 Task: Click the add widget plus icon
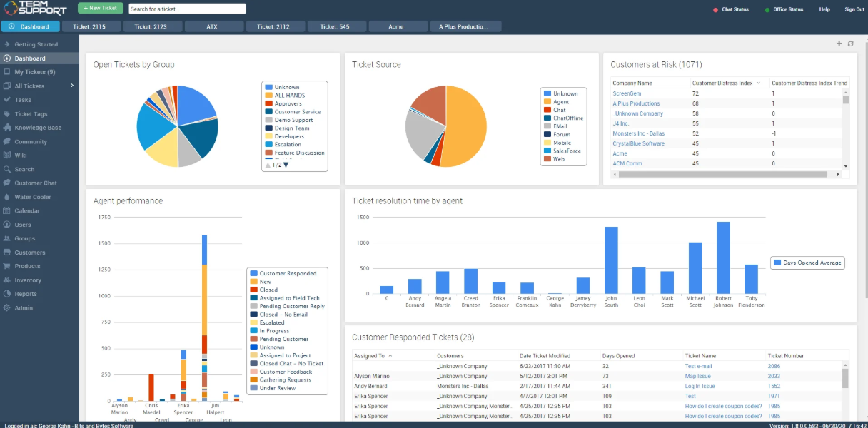839,43
